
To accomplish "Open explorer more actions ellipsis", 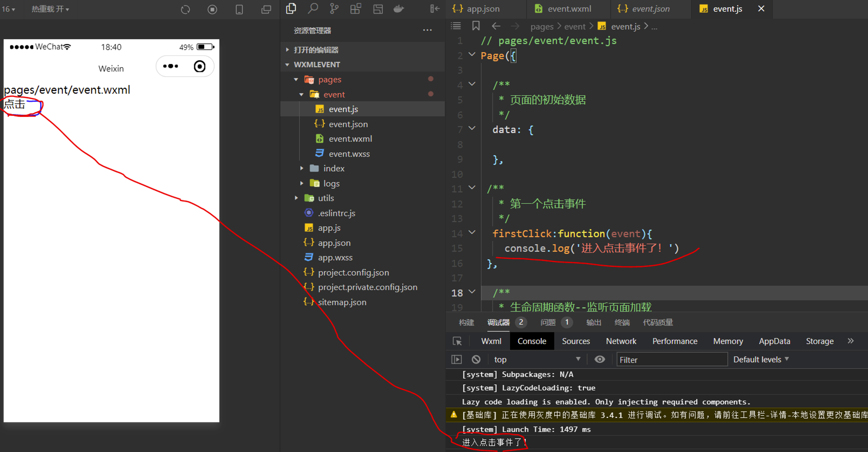I will [x=427, y=30].
